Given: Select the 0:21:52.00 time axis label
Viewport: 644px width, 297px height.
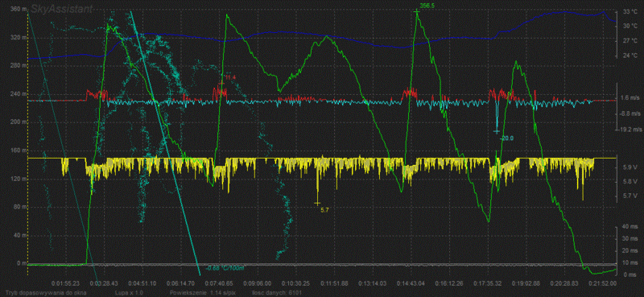Looking at the screenshot, I should (x=603, y=283).
